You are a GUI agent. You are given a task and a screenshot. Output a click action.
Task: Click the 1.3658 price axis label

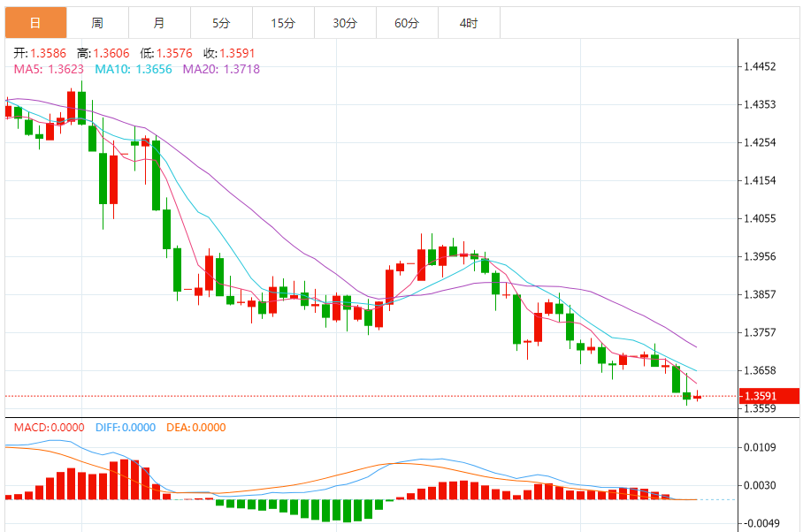[760, 370]
